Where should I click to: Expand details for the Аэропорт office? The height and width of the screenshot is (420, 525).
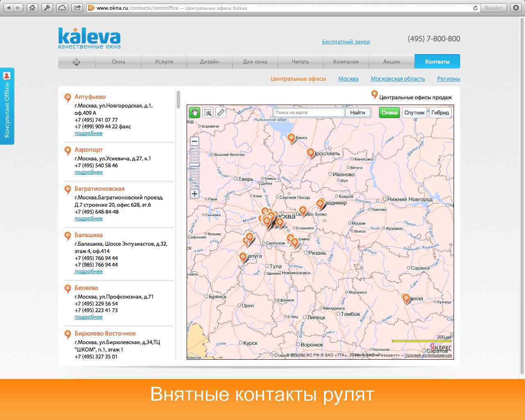click(88, 172)
